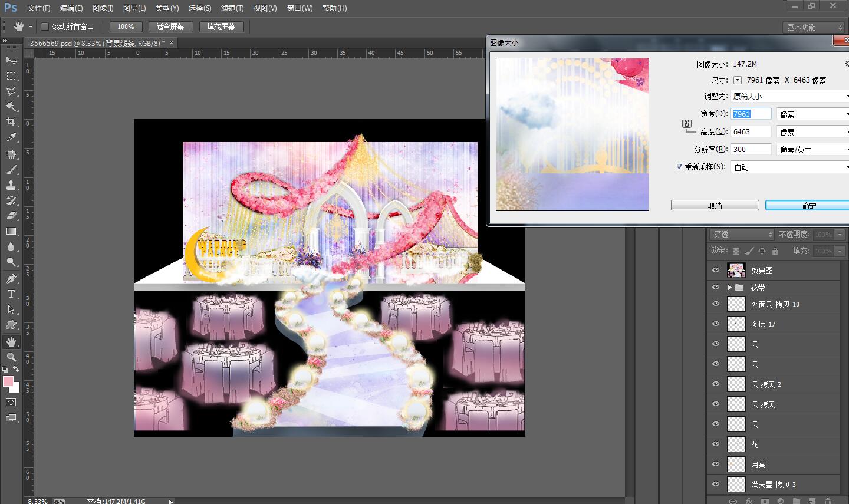Enable the 滚动所有窗口 checkbox
This screenshot has width=849, height=504.
coord(44,27)
